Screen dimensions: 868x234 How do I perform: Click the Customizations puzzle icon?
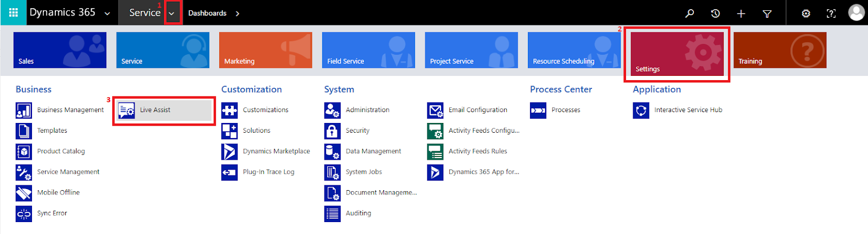tap(229, 110)
